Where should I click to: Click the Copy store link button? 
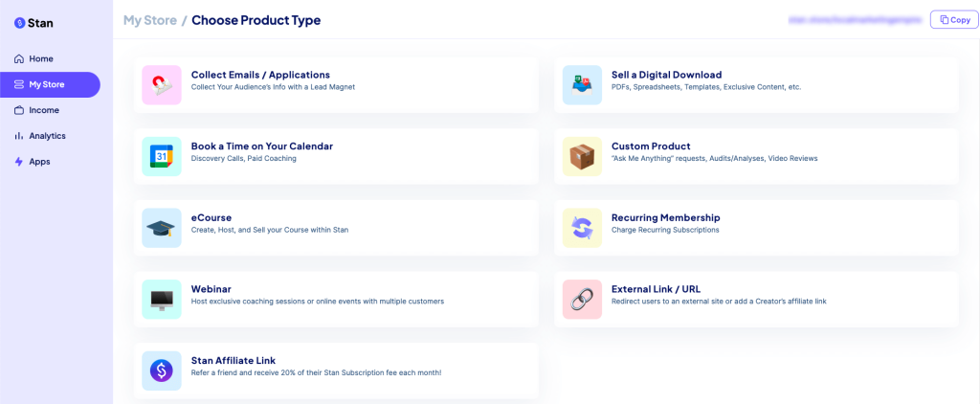(954, 20)
